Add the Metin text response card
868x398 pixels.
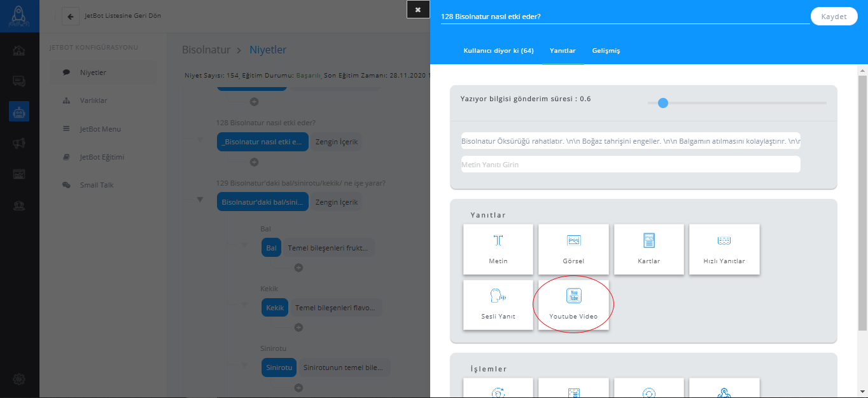498,249
